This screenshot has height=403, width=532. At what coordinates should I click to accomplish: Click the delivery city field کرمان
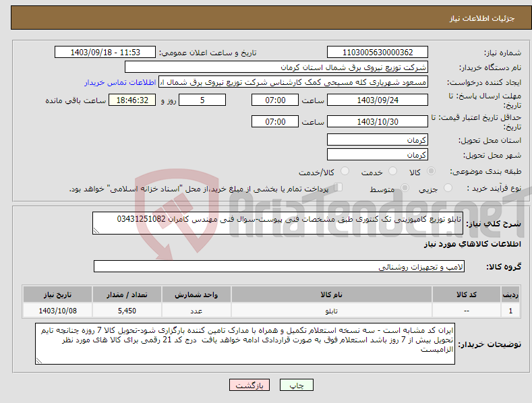pos(378,155)
